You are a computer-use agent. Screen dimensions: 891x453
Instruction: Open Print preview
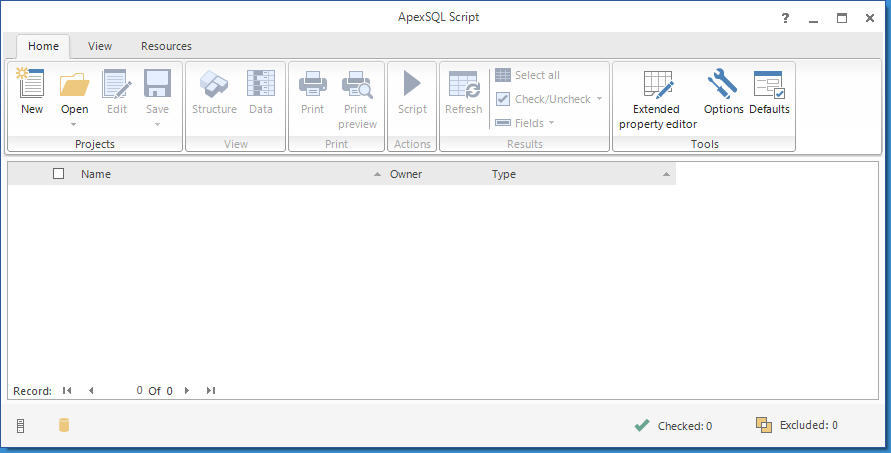pyautogui.click(x=357, y=99)
